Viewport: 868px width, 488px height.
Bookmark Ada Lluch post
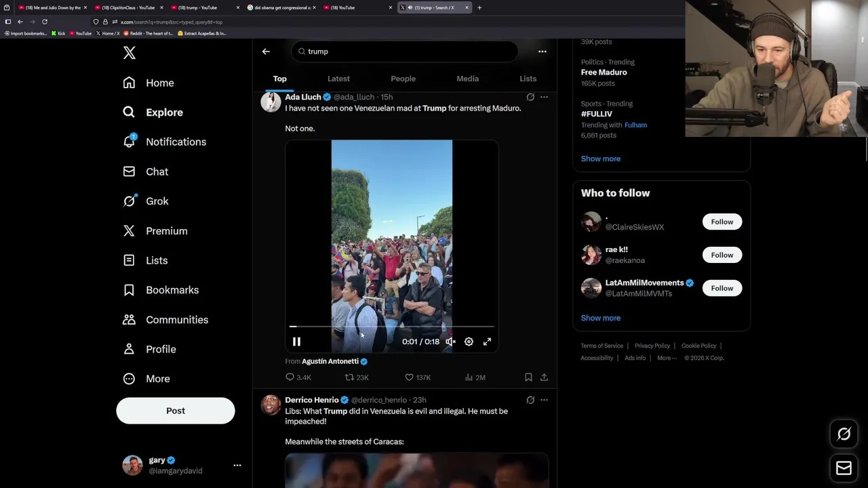[x=528, y=378]
